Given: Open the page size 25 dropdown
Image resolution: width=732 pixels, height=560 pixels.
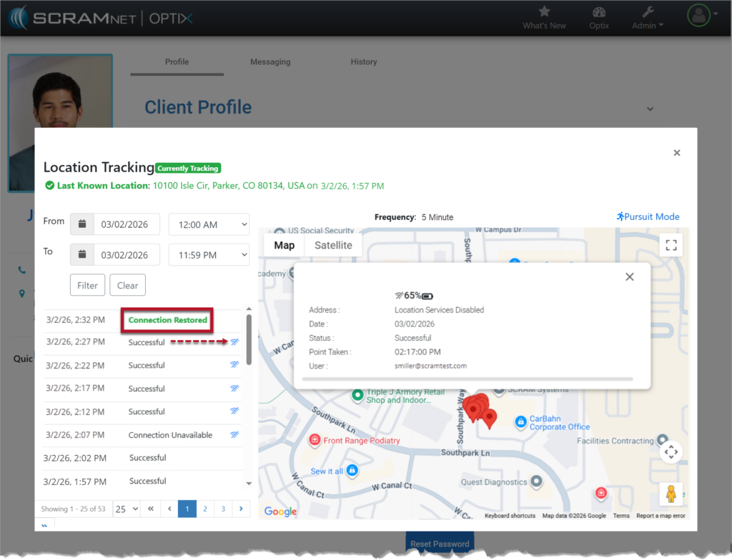Looking at the screenshot, I should [127, 509].
